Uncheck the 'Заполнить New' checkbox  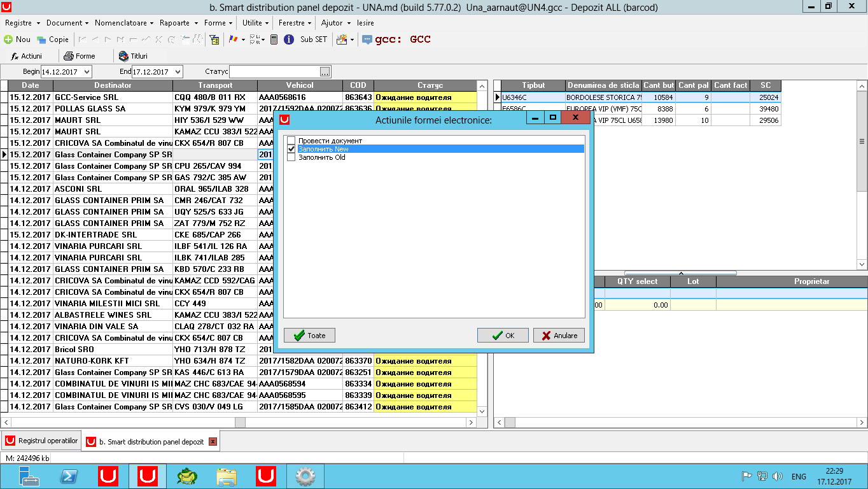[291, 149]
